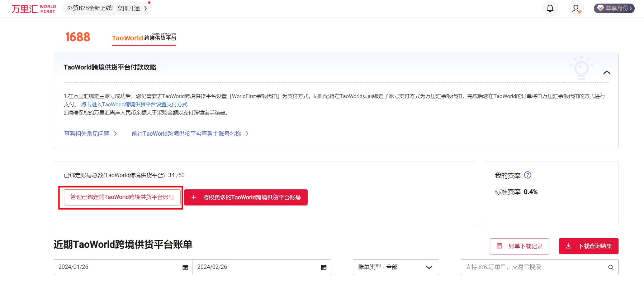Collapse the TaoWorld payment guide panel
Image resolution: width=644 pixels, height=281 pixels.
[x=607, y=72]
